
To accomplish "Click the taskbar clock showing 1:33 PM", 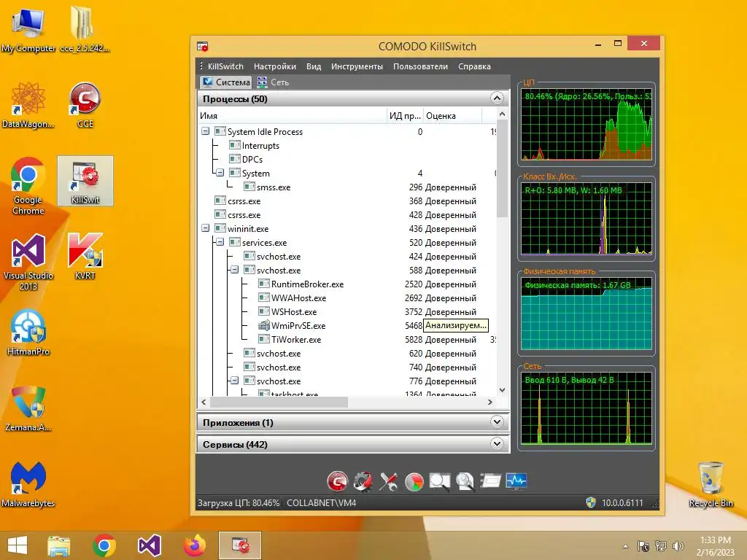I will pos(715,546).
